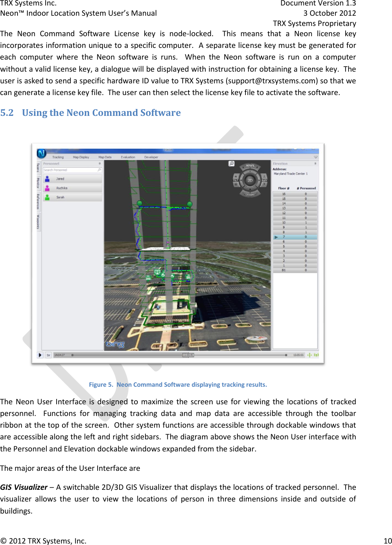Click the Maryland Trade Center 1 address
The height and width of the screenshot is (545, 392).
pyautogui.click(x=291, y=174)
